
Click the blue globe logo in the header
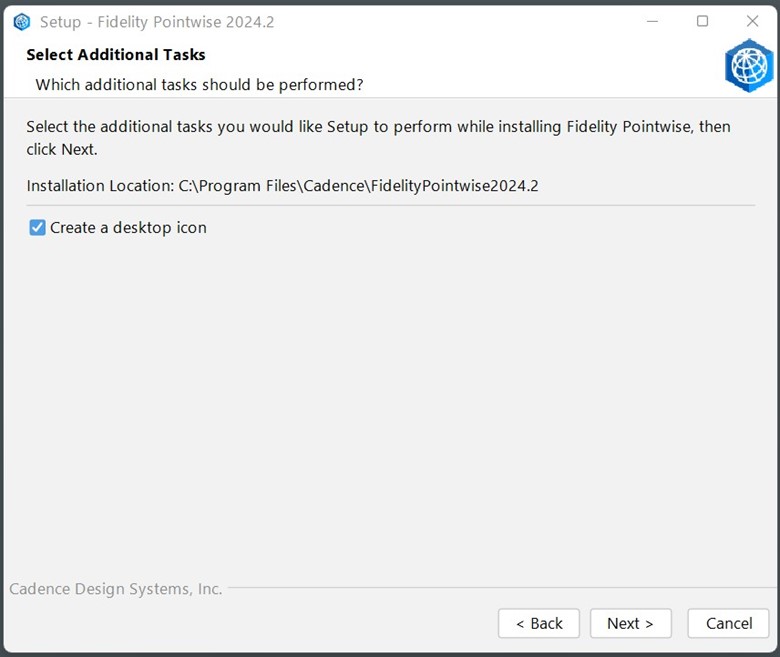[749, 66]
